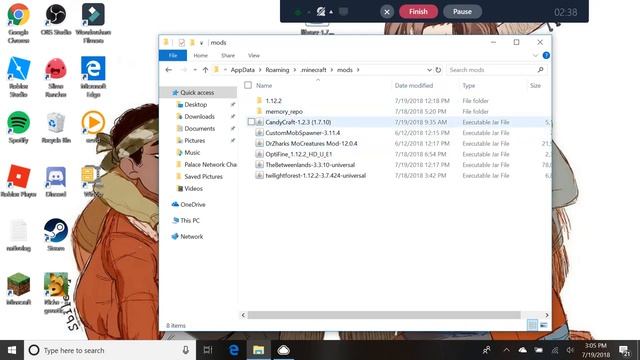The image size is (640, 360).
Task: Click Finish recording button
Action: point(418,11)
